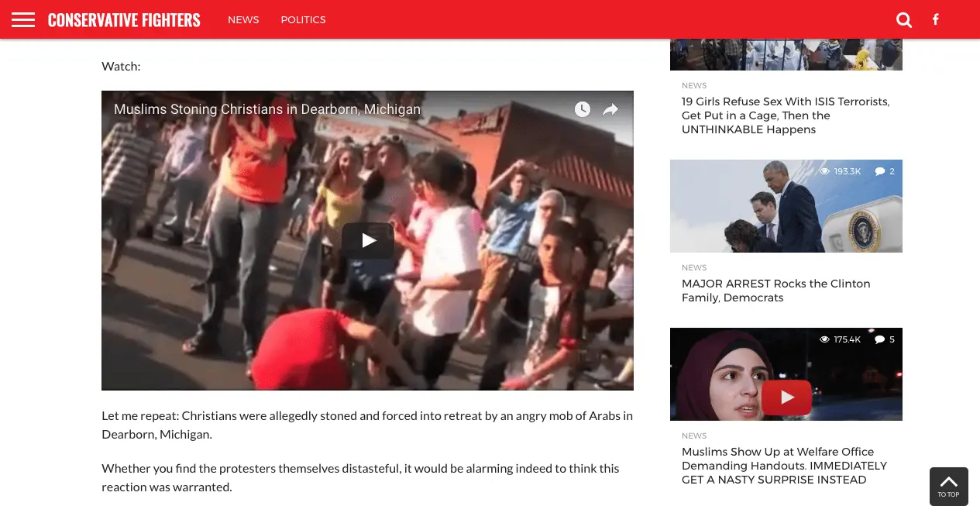Click the Watch Later clock icon on video

pyautogui.click(x=583, y=109)
